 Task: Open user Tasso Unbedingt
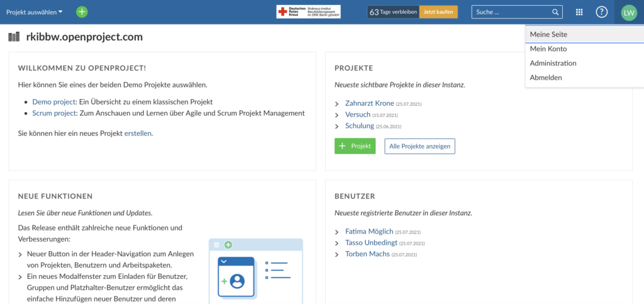(x=371, y=243)
